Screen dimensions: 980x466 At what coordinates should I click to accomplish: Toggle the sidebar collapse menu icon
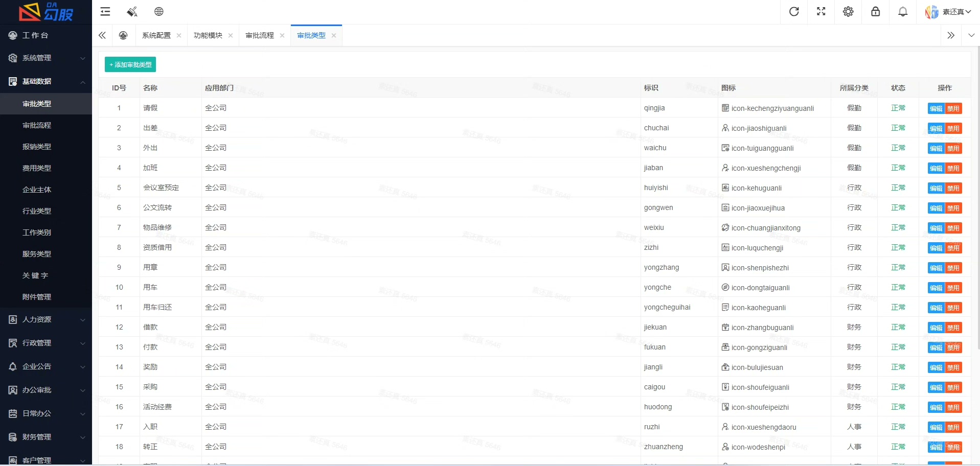coord(105,12)
